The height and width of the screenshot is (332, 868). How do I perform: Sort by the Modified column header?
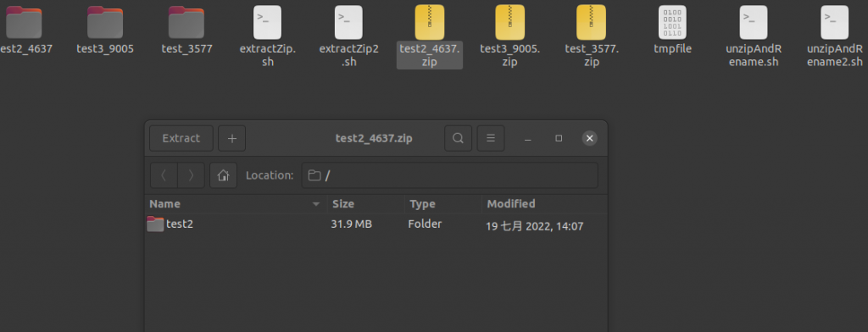point(544,203)
